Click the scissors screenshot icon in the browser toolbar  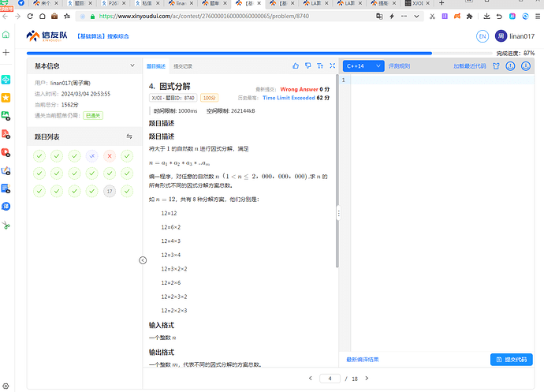click(432, 17)
